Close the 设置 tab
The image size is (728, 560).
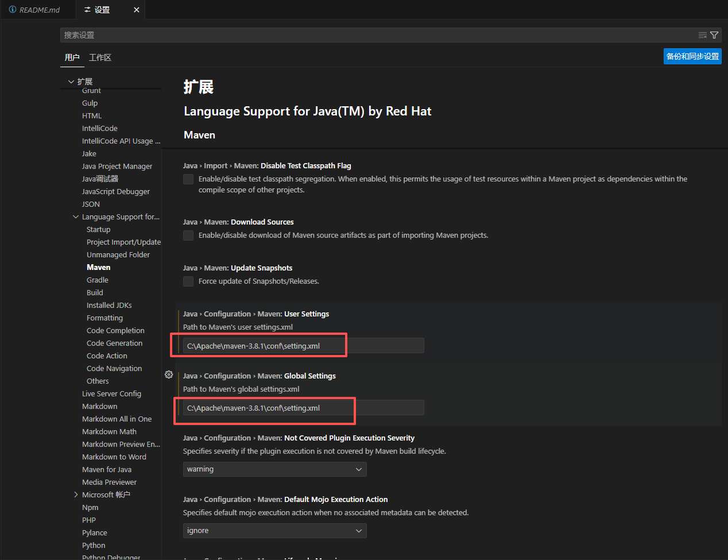click(137, 10)
